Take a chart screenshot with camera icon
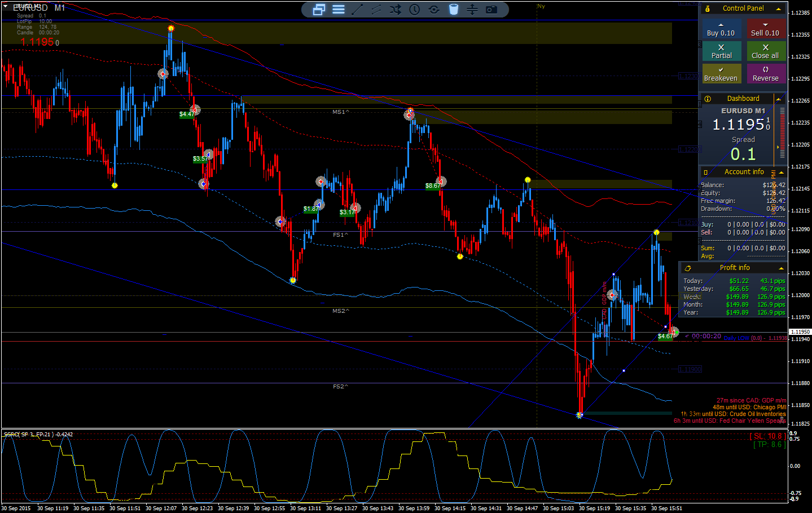This screenshot has width=812, height=513. [491, 10]
